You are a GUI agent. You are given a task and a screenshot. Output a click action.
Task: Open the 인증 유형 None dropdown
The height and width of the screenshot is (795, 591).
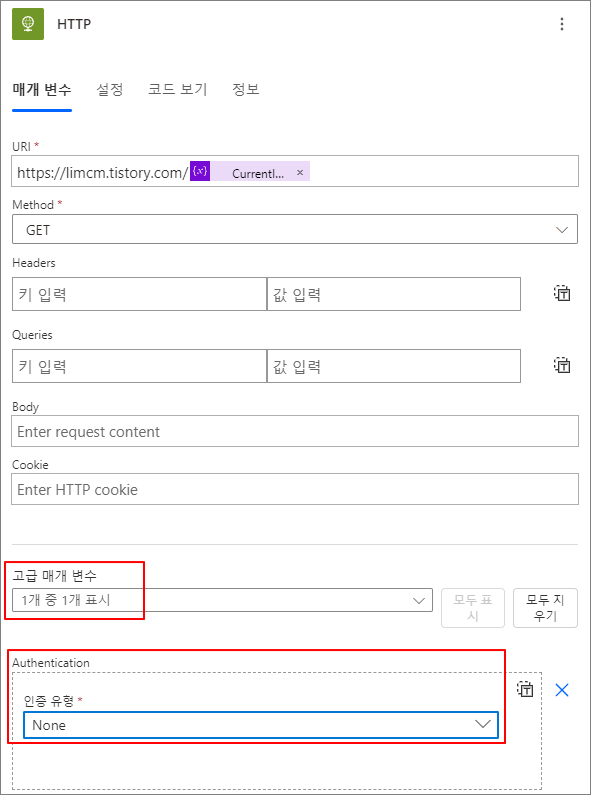tap(261, 725)
